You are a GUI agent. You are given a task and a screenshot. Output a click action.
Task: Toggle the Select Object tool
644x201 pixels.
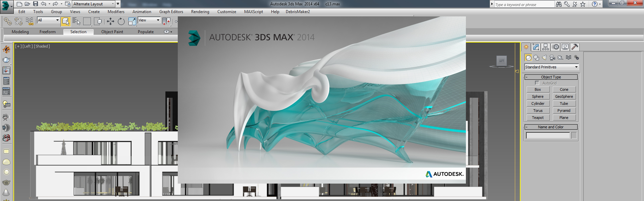(66, 21)
